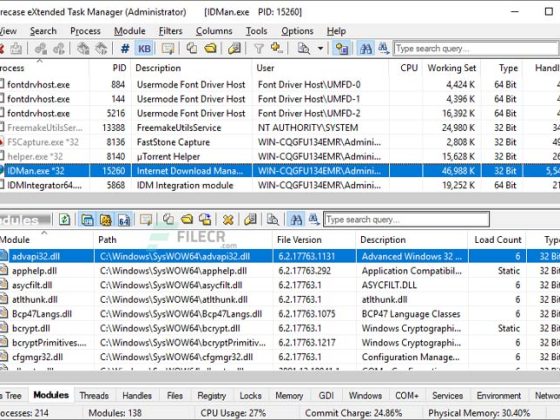Open the Search menu

point(43,31)
